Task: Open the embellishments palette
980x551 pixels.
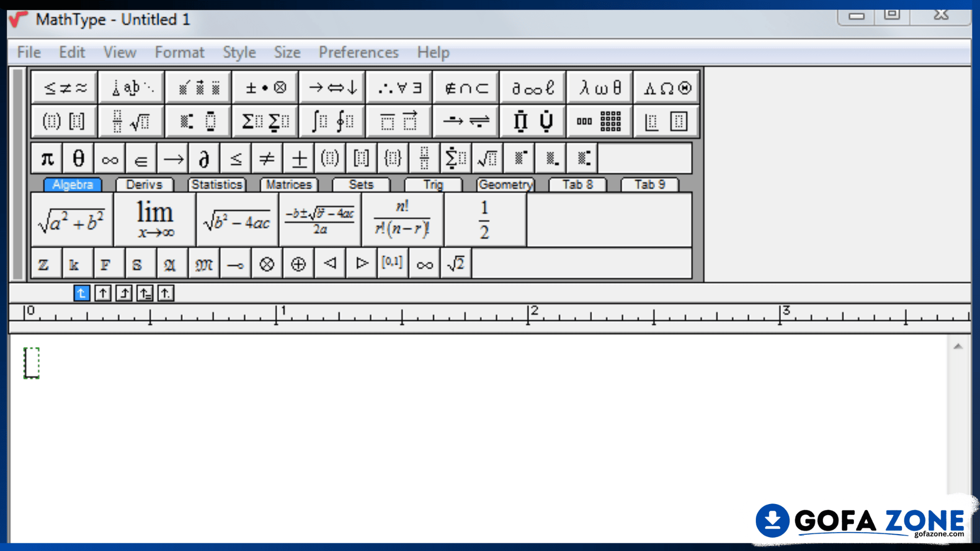Action: [198, 88]
